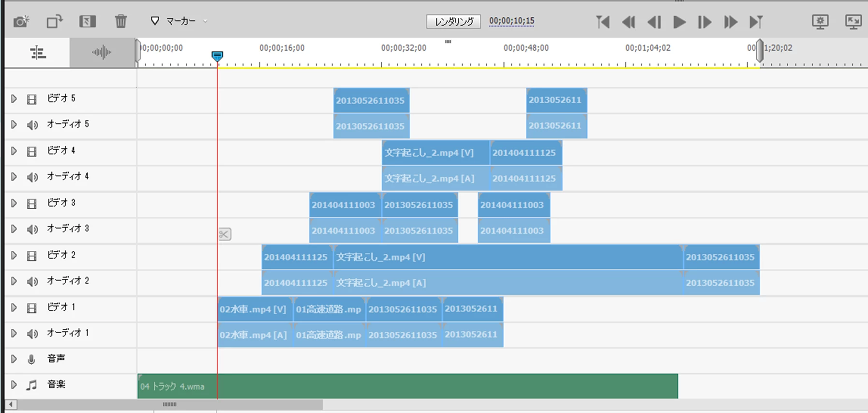Mute オーディオ 4 speaker icon
The height and width of the screenshot is (413, 868).
pos(32,177)
